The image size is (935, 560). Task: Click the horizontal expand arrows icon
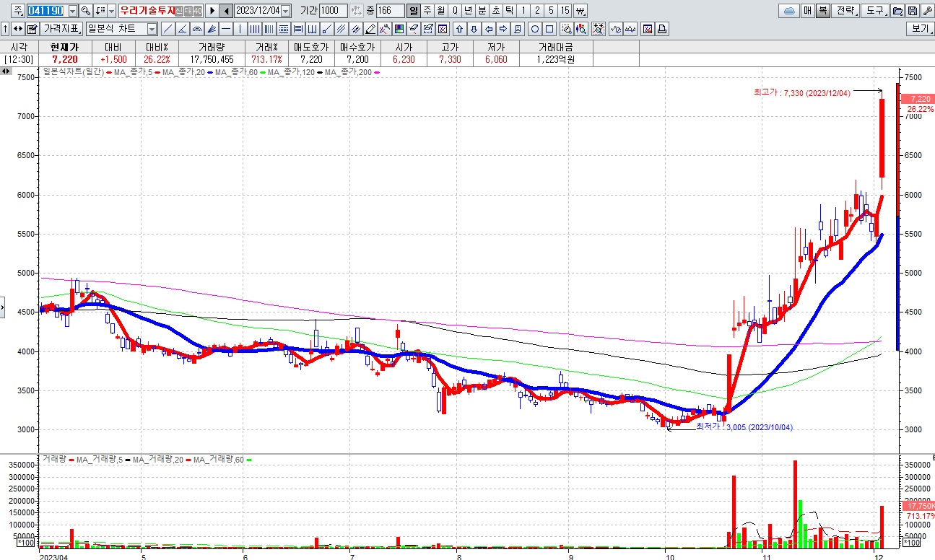(x=17, y=29)
